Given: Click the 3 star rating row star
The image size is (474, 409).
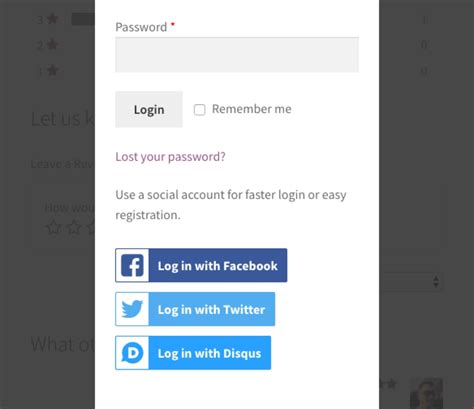Looking at the screenshot, I should click(53, 19).
